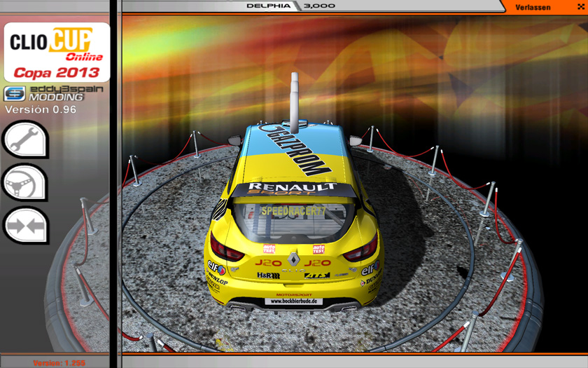Viewport: 588px width, 368px height.
Task: Click the eddy3spain Modding logo
Action: (43, 93)
